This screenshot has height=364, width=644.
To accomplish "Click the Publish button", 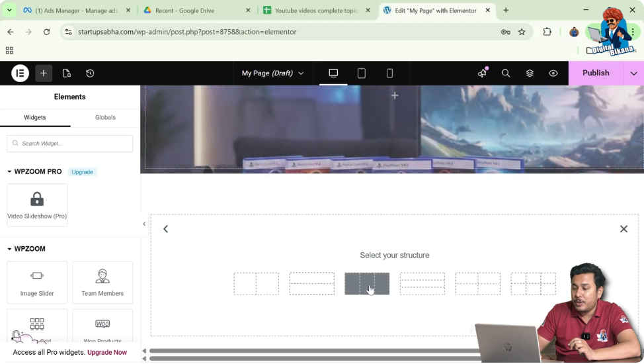I will coord(596,73).
